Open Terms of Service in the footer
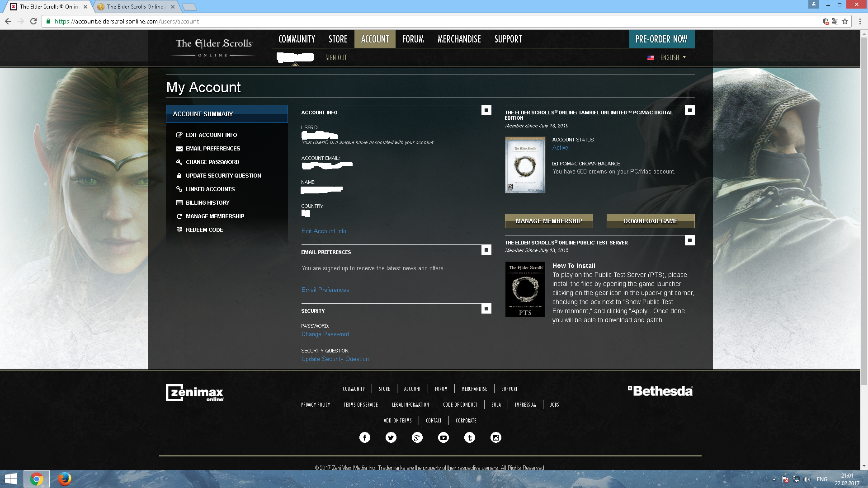The width and height of the screenshot is (868, 488). [360, 405]
